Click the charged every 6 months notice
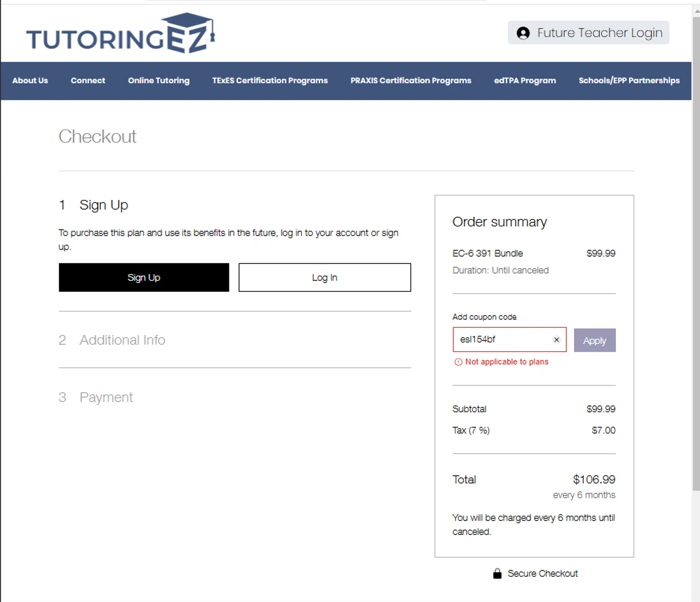The image size is (700, 602). tap(534, 525)
